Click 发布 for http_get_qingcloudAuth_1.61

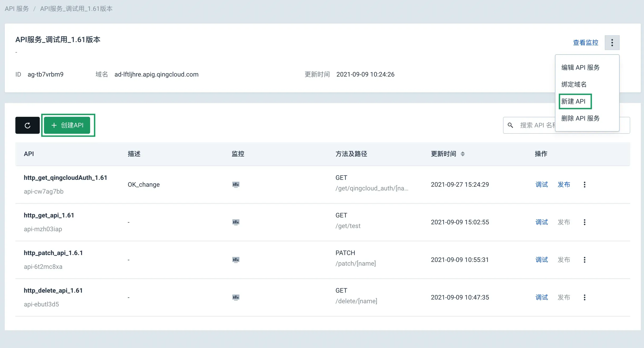click(564, 185)
